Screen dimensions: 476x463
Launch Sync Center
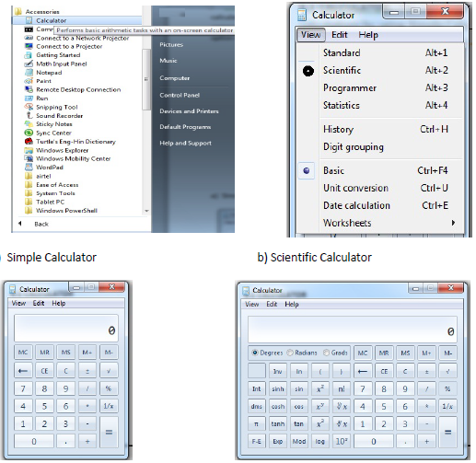48,133
